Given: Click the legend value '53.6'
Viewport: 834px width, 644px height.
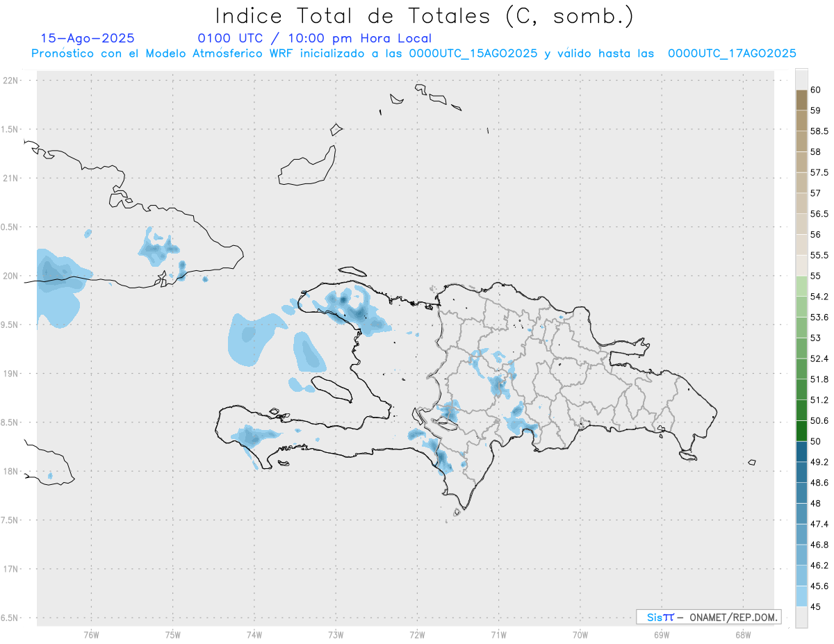Looking at the screenshot, I should pos(819,317).
